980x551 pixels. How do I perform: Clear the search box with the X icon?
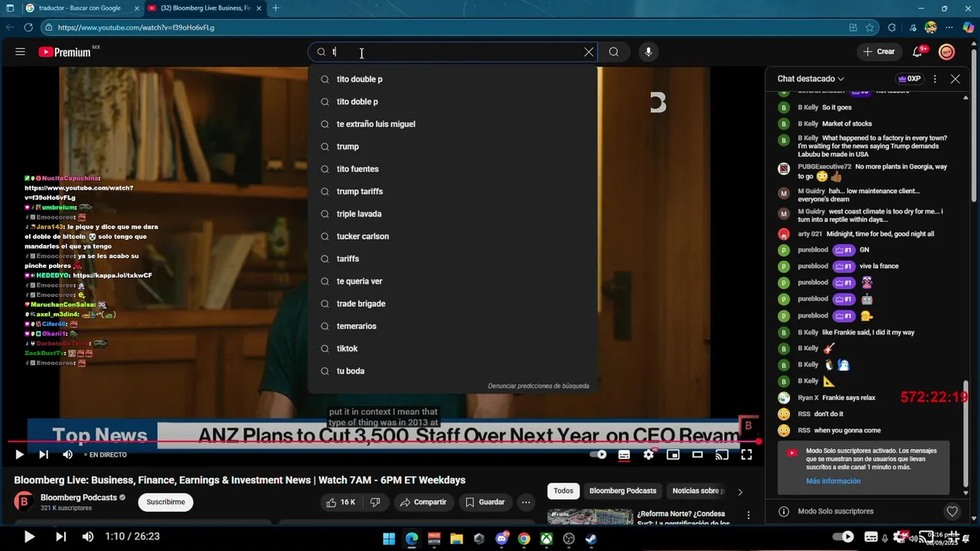coord(589,52)
